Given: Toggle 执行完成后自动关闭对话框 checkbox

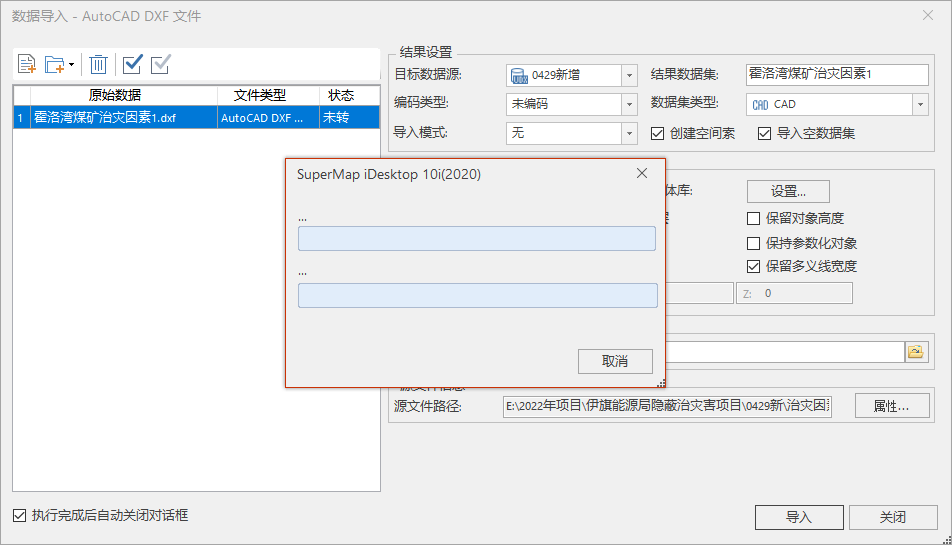Looking at the screenshot, I should point(19,515).
